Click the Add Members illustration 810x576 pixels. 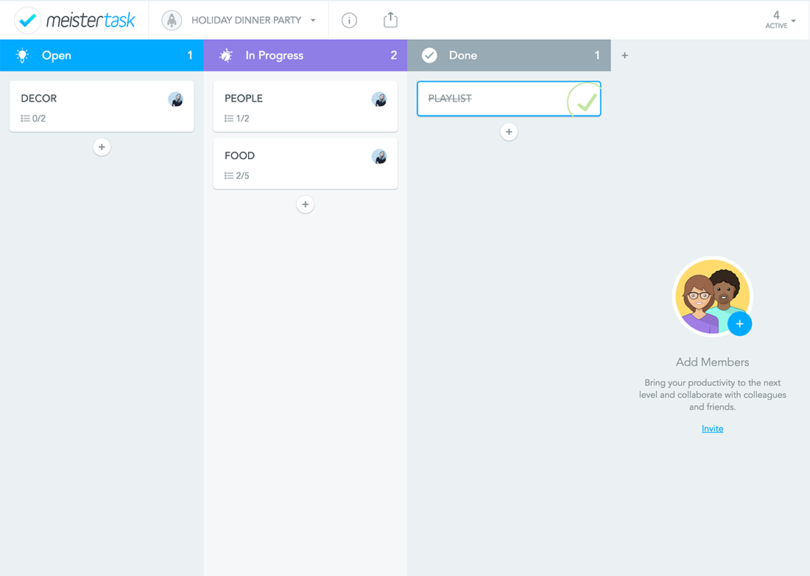point(712,297)
